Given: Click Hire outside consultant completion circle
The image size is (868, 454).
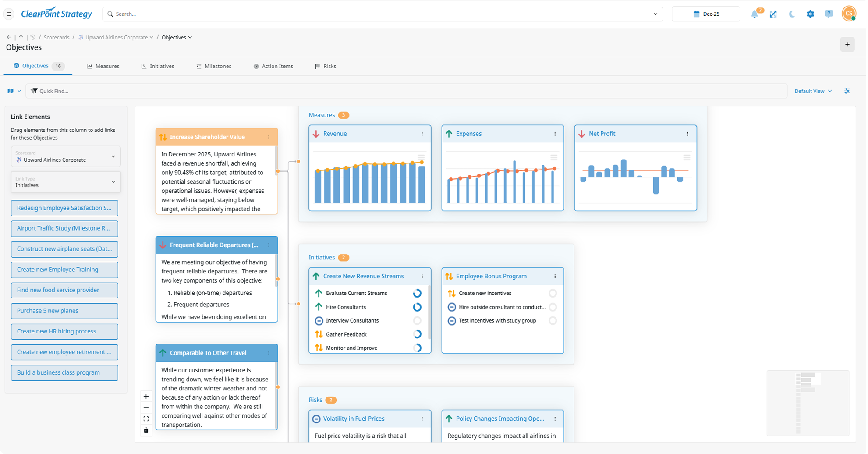Looking at the screenshot, I should (553, 308).
